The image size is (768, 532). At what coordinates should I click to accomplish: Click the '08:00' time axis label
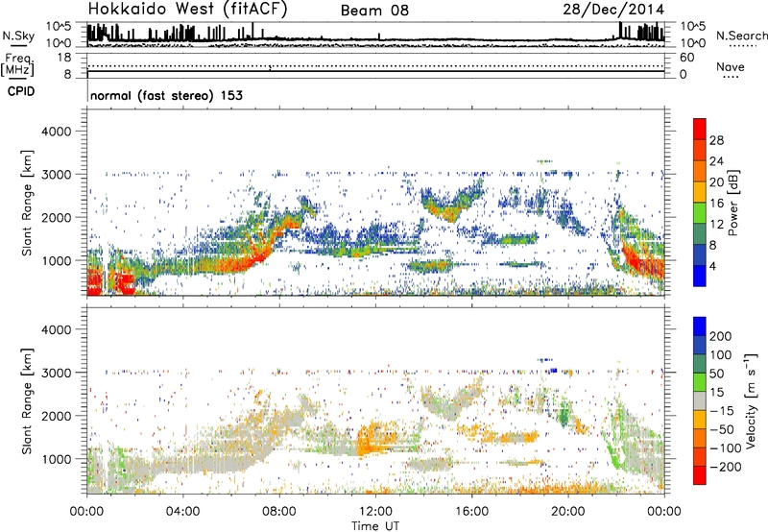279,512
